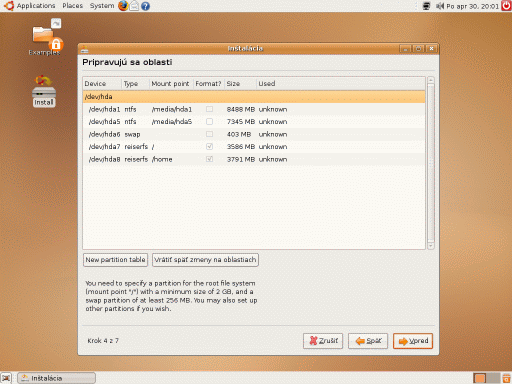
Task: Click the /media/hda1 mount point cell
Action: 172,109
